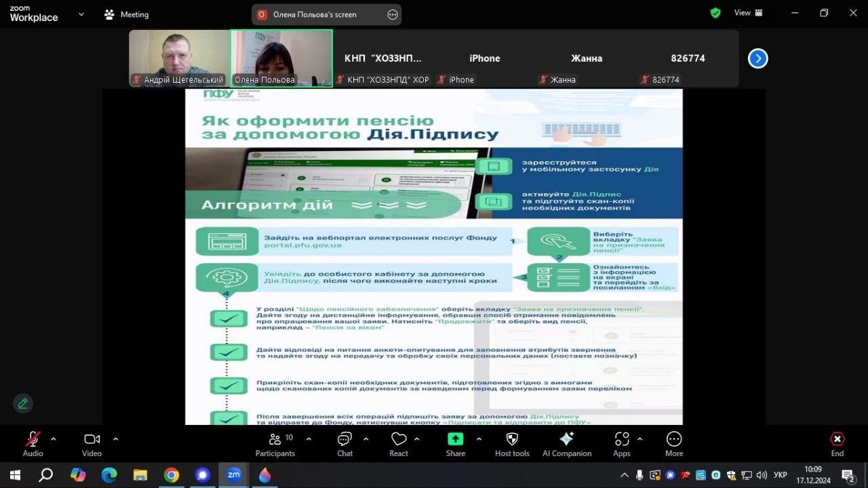The height and width of the screenshot is (488, 868).
Task: Select the Жанна participant tile
Action: [587, 58]
